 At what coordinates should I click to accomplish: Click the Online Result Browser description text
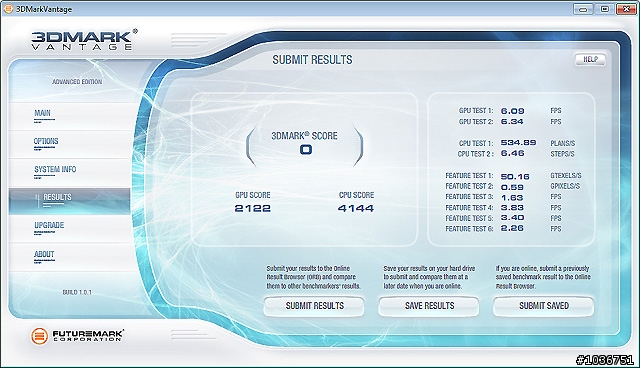tap(313, 277)
